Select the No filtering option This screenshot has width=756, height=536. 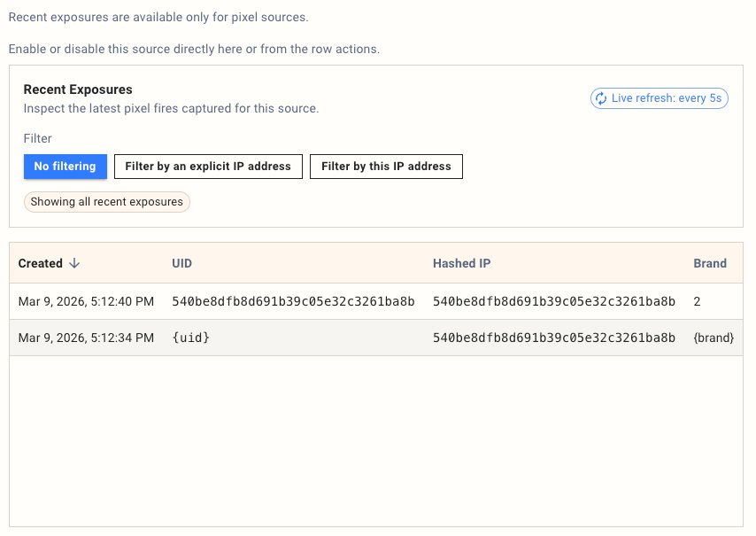(x=65, y=167)
